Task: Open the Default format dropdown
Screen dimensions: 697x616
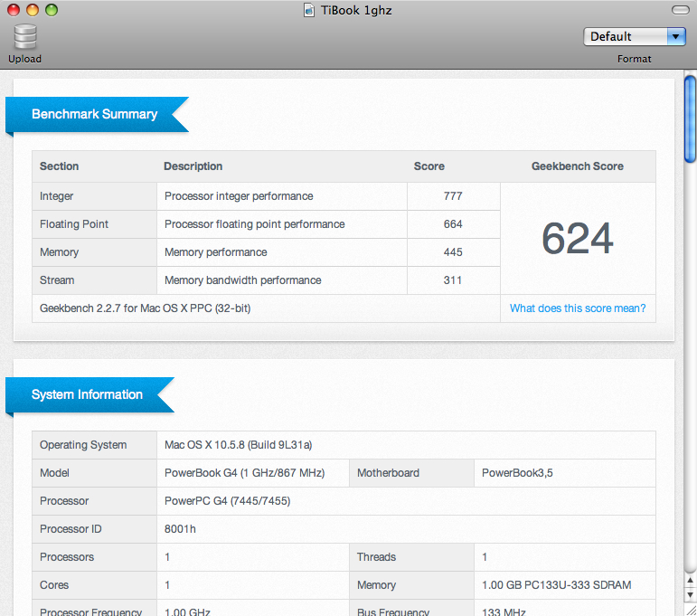Action: click(635, 36)
